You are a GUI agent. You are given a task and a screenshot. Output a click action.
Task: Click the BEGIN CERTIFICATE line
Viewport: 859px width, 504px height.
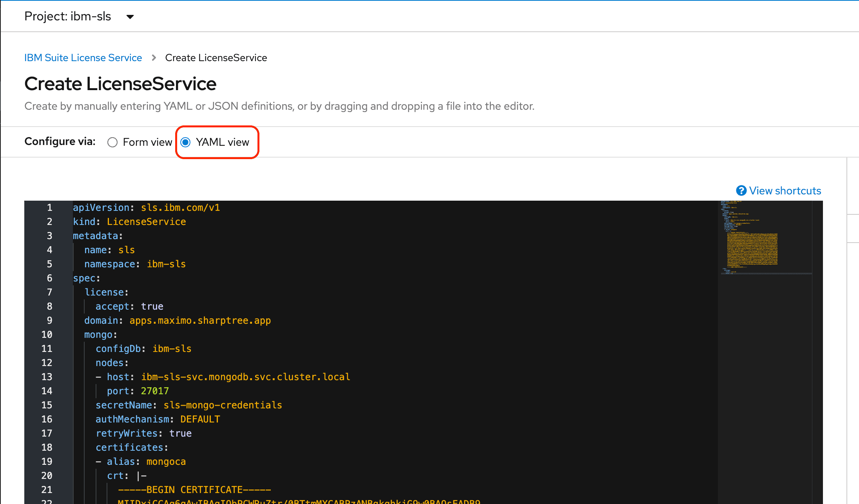[x=194, y=490]
